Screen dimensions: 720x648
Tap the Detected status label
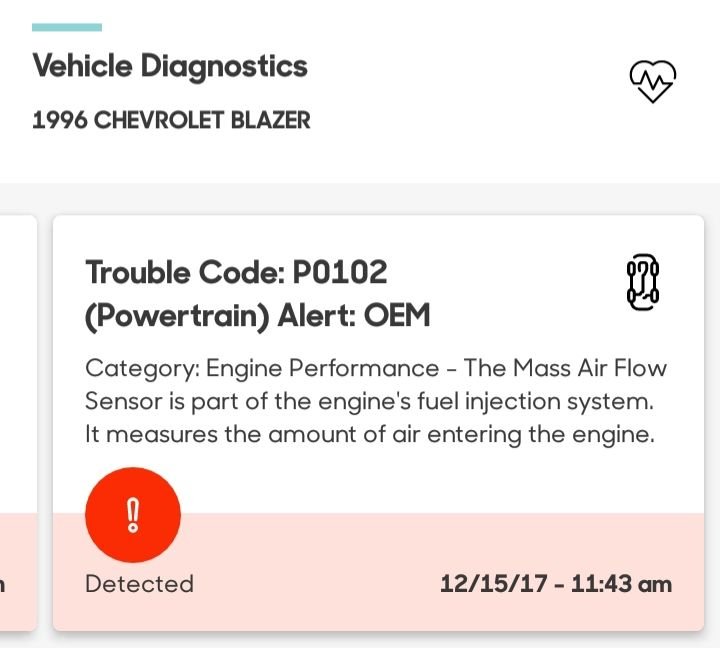(x=139, y=584)
